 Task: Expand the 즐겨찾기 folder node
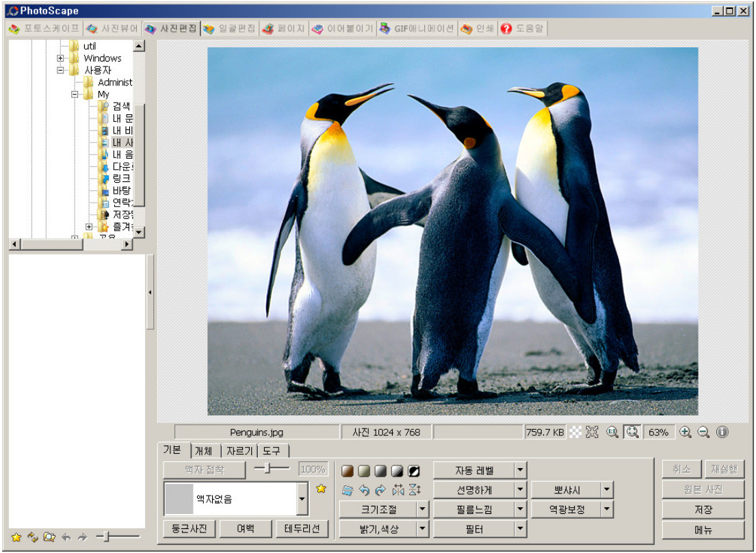click(x=89, y=227)
